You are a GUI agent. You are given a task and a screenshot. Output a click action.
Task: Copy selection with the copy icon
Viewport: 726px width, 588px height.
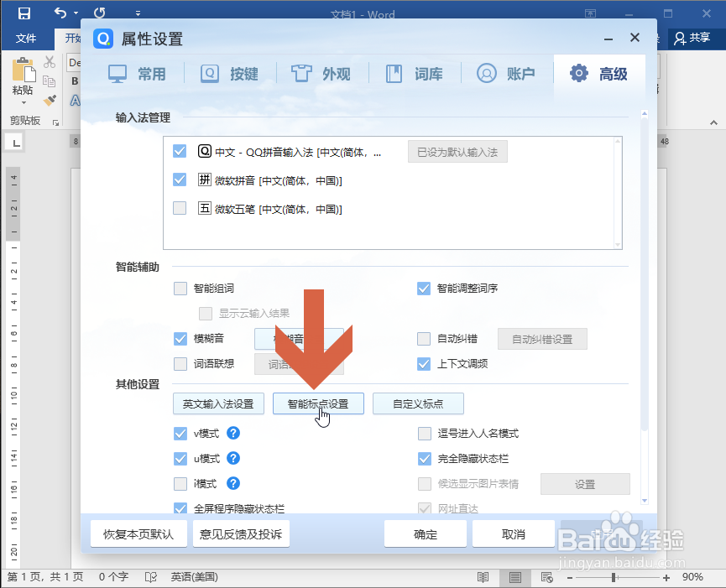[49, 81]
